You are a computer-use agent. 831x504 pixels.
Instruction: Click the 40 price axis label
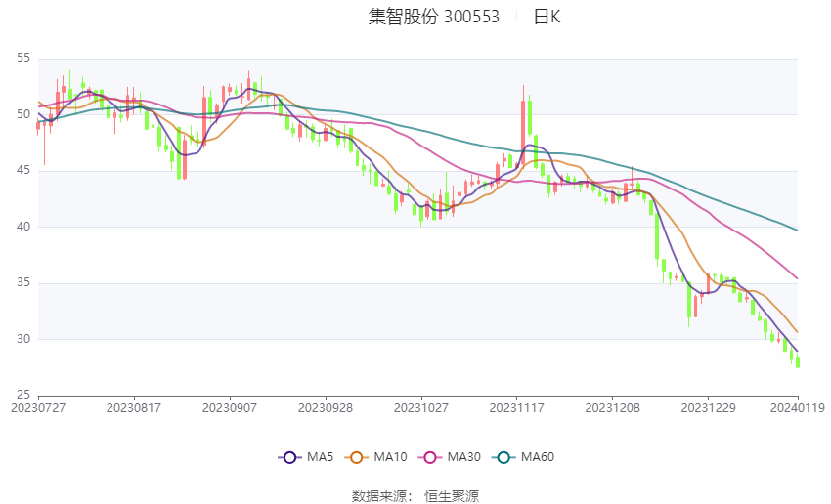[23, 227]
